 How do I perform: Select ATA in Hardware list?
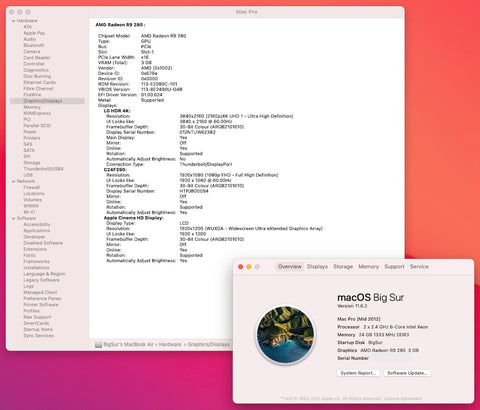pos(28,27)
